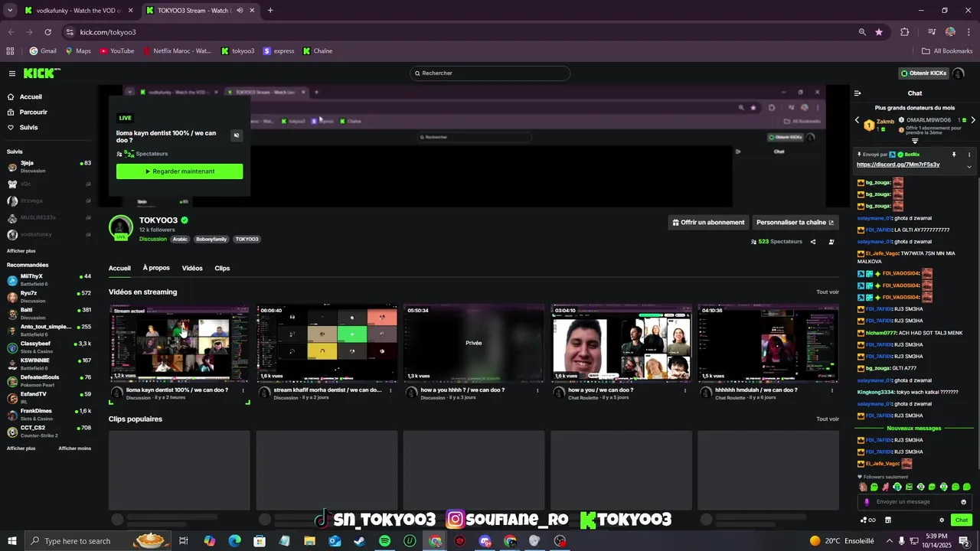Viewport: 980px width, 551px height.
Task: Open options for 'lioma kayn dentist' video
Action: pos(243,390)
